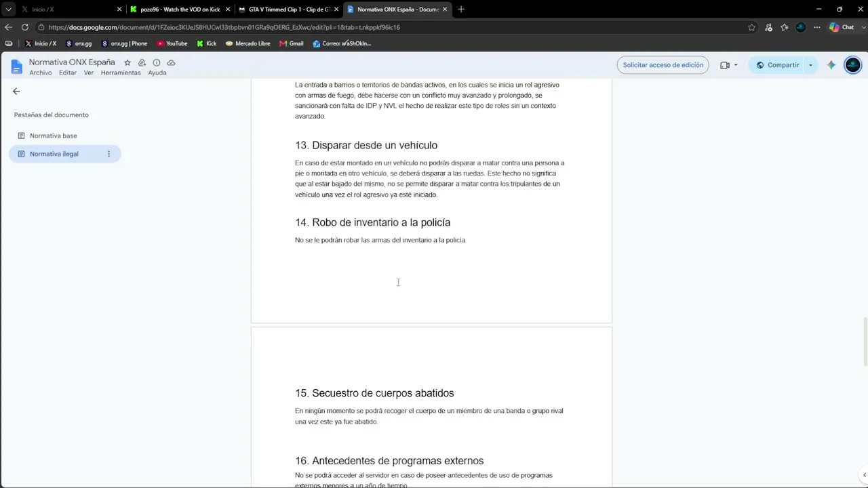Bookmark this page with address bar star
Image resolution: width=868 pixels, height=488 pixels.
pyautogui.click(x=751, y=27)
